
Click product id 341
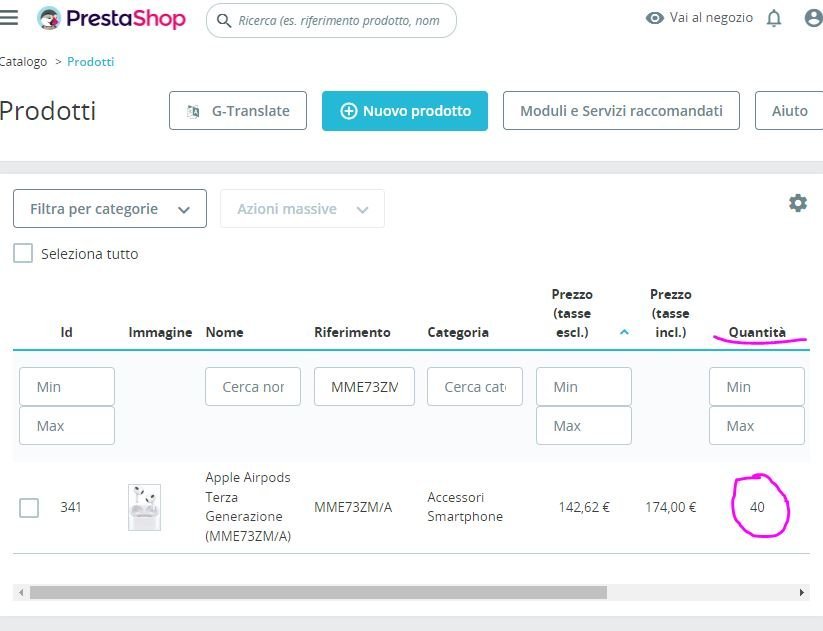click(x=70, y=507)
